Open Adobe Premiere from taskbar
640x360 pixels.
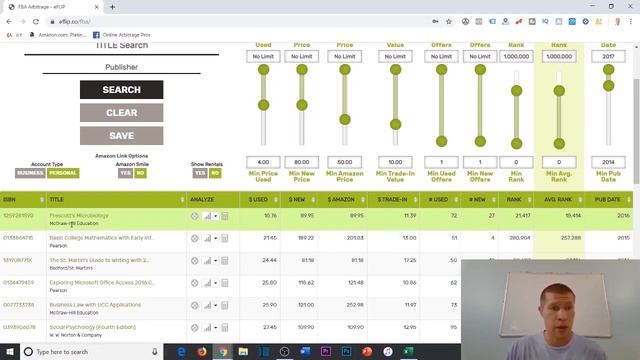coord(326,351)
